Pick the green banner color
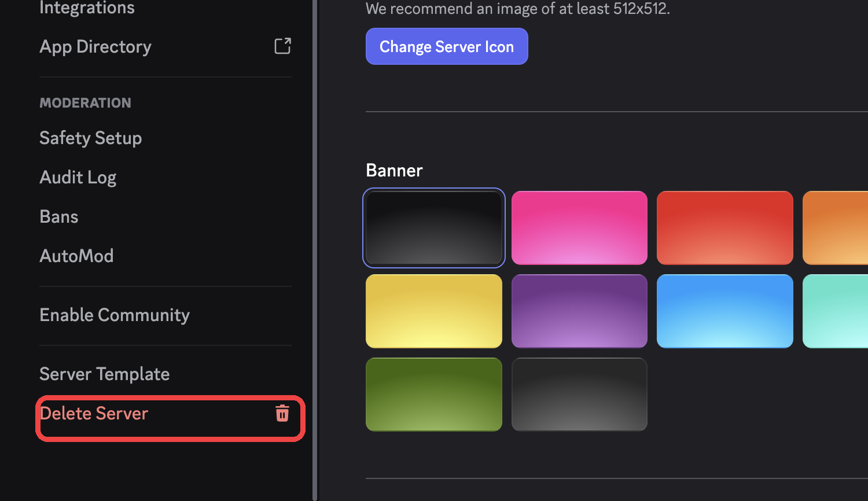The height and width of the screenshot is (501, 868). point(434,395)
